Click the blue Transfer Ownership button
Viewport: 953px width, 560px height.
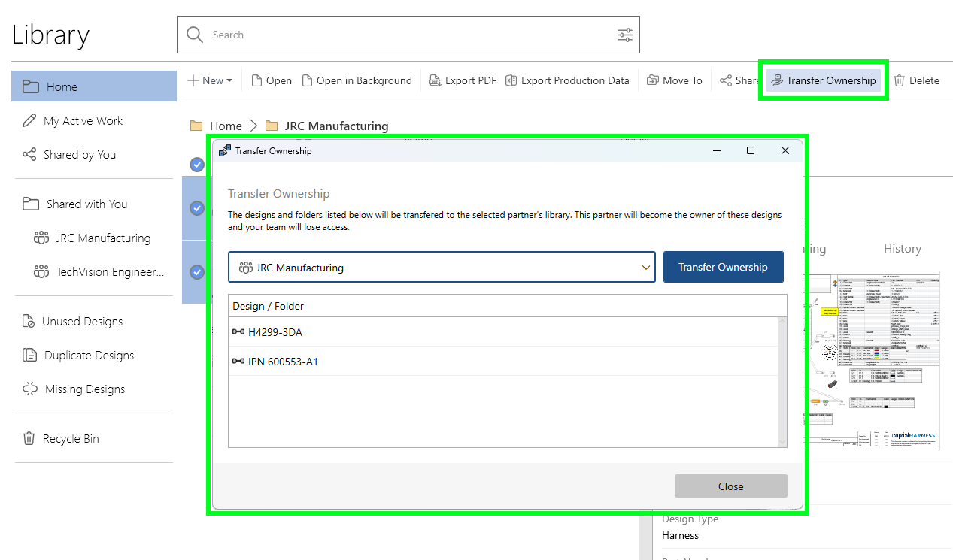click(723, 267)
